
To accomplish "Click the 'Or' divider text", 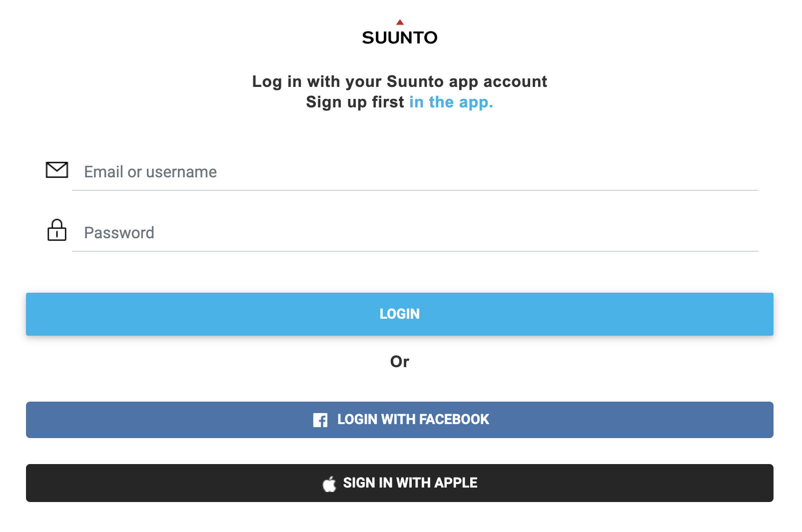I will [x=400, y=362].
